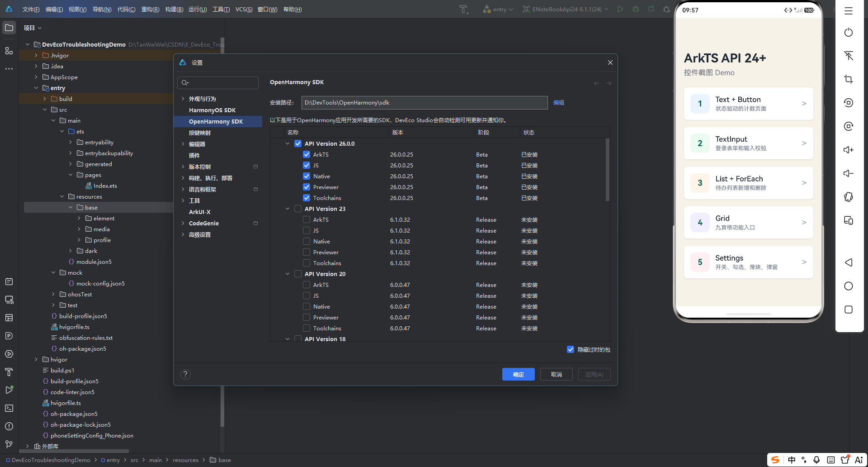Expand 外观与行为 in settings tree
868x467 pixels.
[x=183, y=99]
